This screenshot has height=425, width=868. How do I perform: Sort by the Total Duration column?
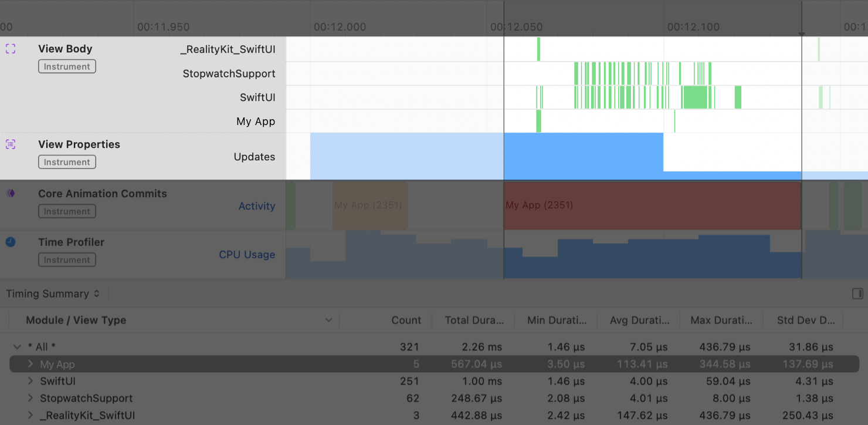tap(473, 320)
